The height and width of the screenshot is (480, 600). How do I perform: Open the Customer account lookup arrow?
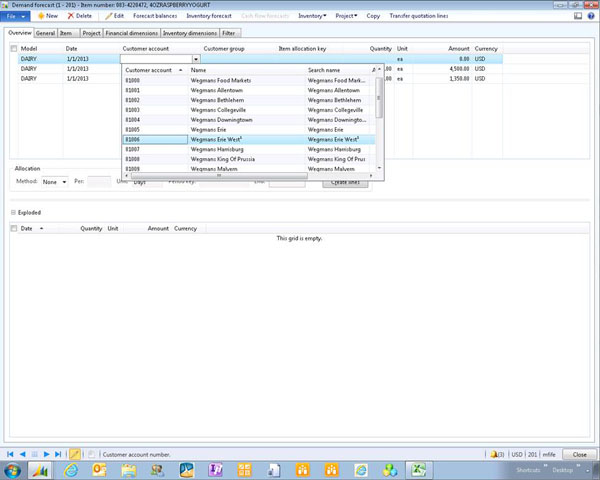(x=196, y=59)
